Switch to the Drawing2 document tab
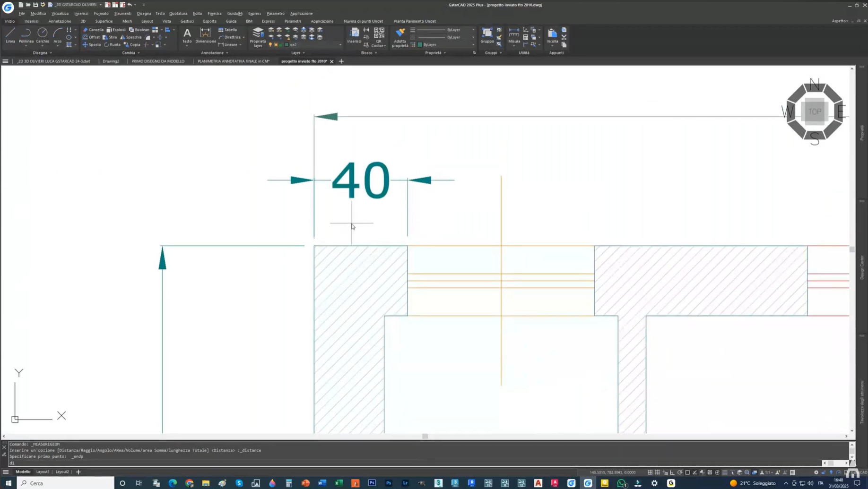868x489 pixels. [111, 61]
